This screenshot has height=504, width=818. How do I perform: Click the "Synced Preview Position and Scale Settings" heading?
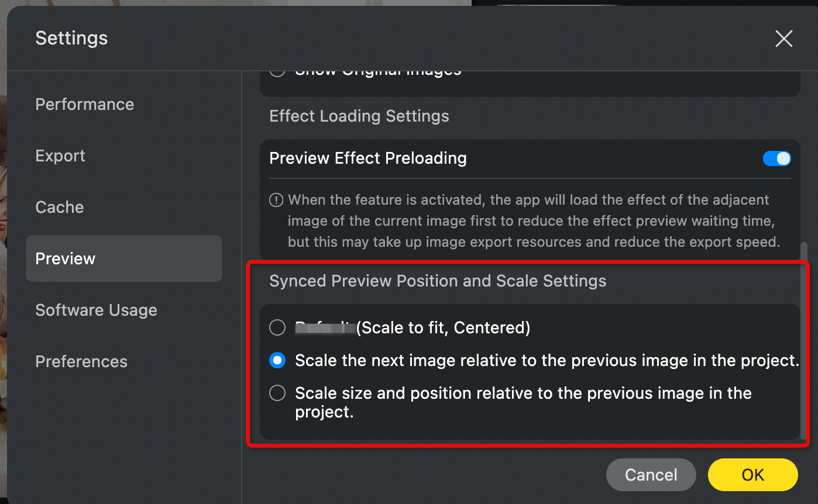[x=438, y=281]
